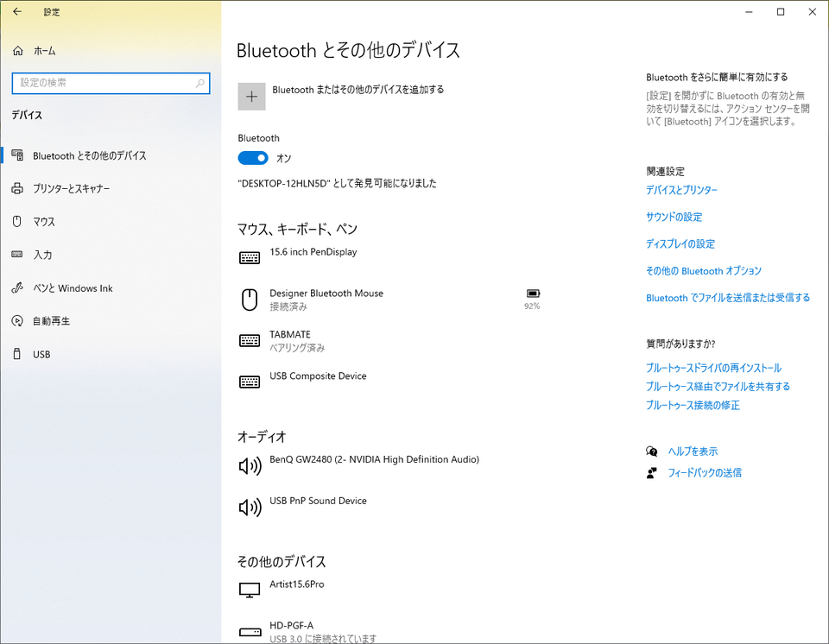The width and height of the screenshot is (829, 644).
Task: Click the USB drive icon in the sidebar
Action: pos(17,354)
